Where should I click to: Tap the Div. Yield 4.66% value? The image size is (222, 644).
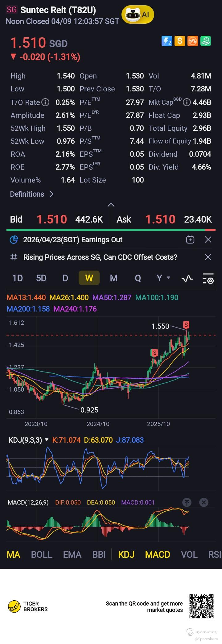click(201, 167)
